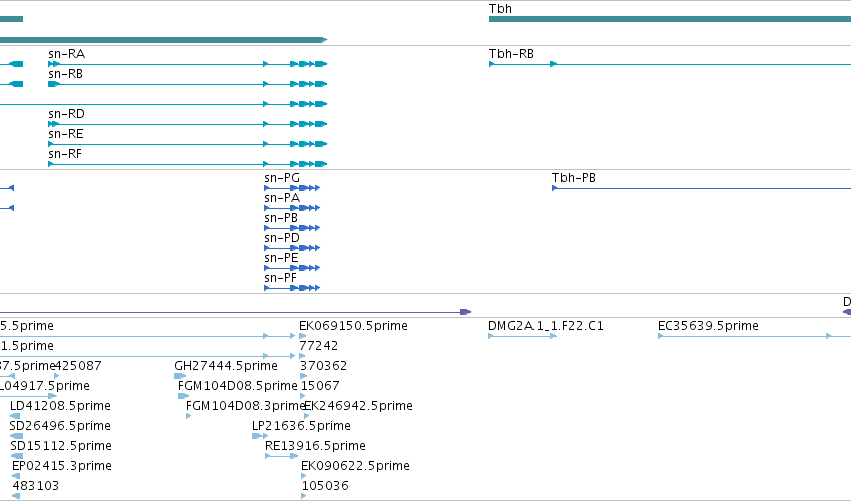Image resolution: width=851 pixels, height=501 pixels.
Task: Click the EK069150.5prime EST label
Action: click(x=353, y=326)
